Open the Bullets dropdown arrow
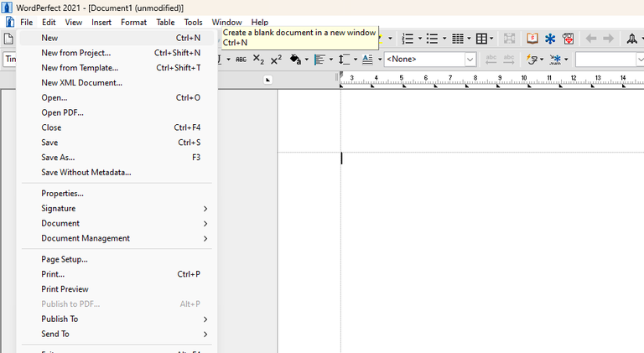The width and height of the screenshot is (644, 353). [444, 39]
